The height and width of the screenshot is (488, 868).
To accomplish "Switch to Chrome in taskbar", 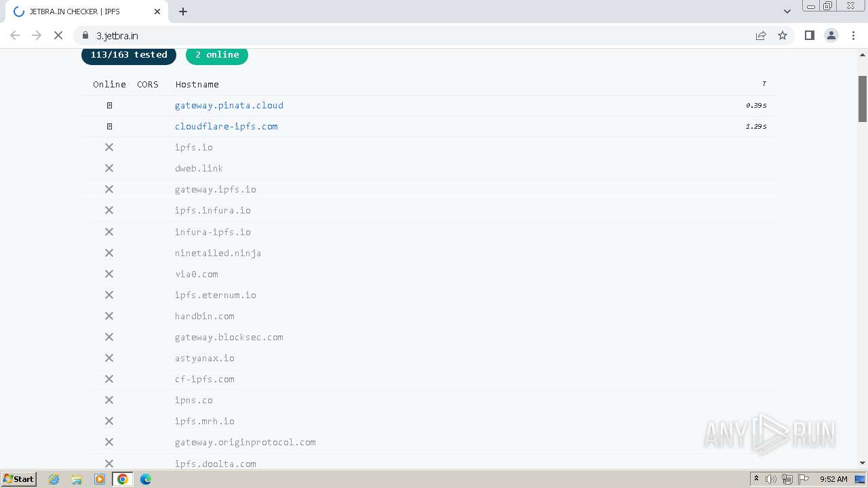I will [x=123, y=479].
